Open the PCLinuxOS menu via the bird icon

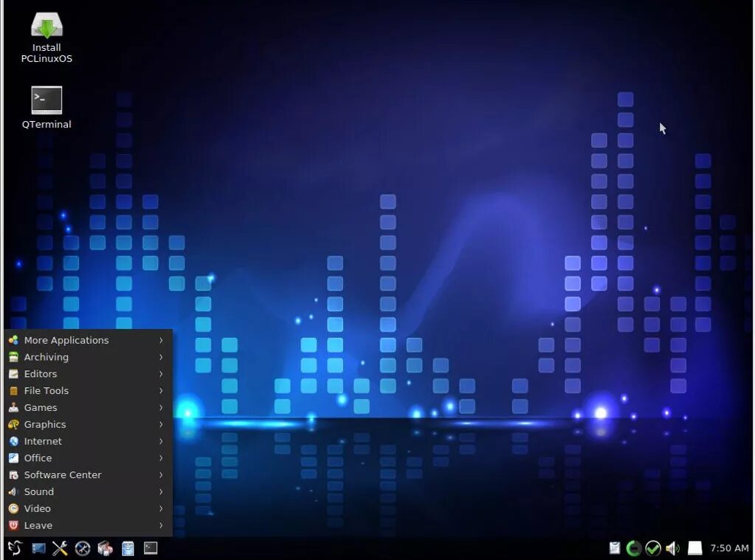(14, 547)
